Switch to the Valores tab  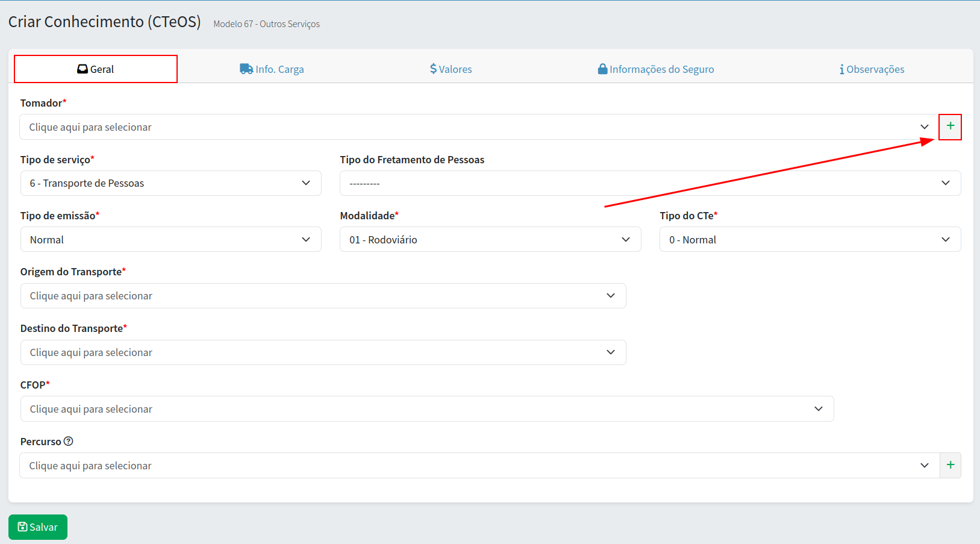(451, 69)
